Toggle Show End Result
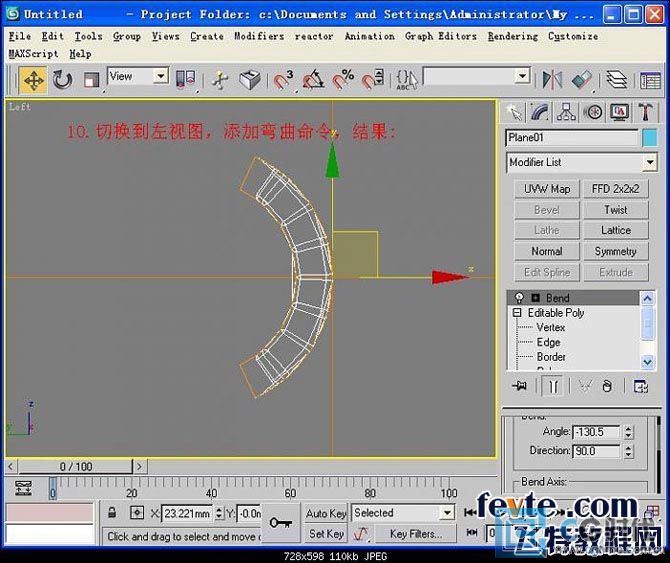The height and width of the screenshot is (563, 670). point(553,386)
